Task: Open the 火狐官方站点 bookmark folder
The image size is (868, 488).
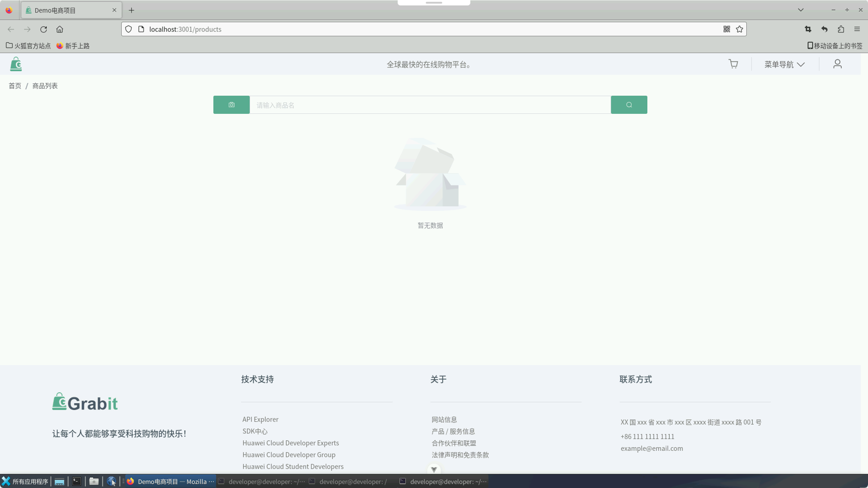Action: pyautogui.click(x=28, y=46)
